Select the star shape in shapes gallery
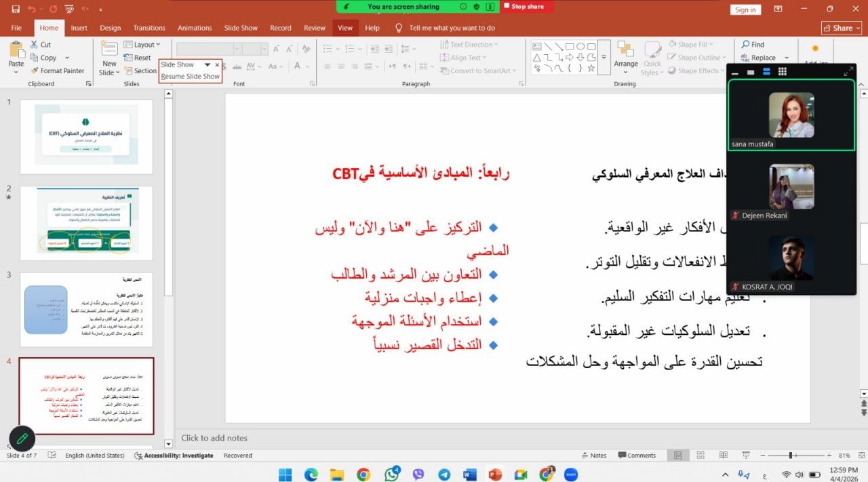Viewport: 868px width, 482px height. point(591,68)
